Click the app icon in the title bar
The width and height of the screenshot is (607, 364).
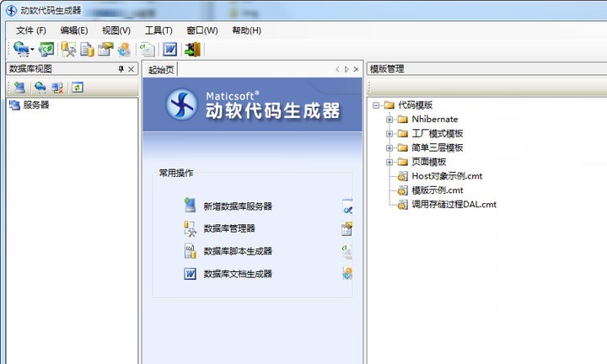12,10
